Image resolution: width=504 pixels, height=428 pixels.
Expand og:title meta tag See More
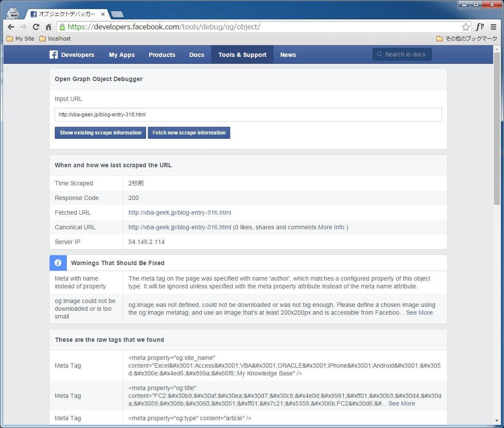tap(401, 403)
